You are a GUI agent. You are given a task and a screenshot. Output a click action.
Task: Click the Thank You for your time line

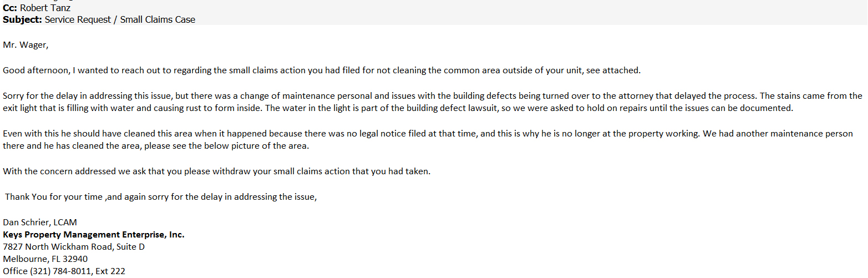pyautogui.click(x=161, y=197)
